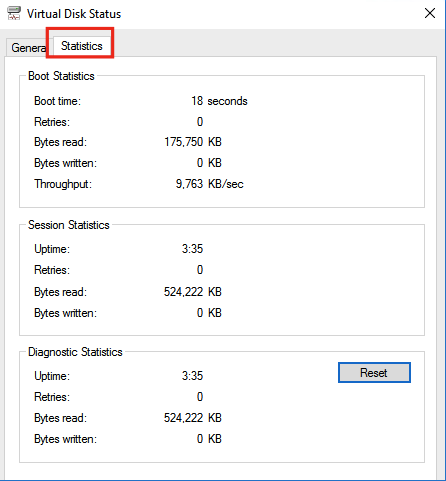Screen dimensions: 446x481
Task: Click the boot Bytes read value 175,750 KB
Action: click(193, 142)
